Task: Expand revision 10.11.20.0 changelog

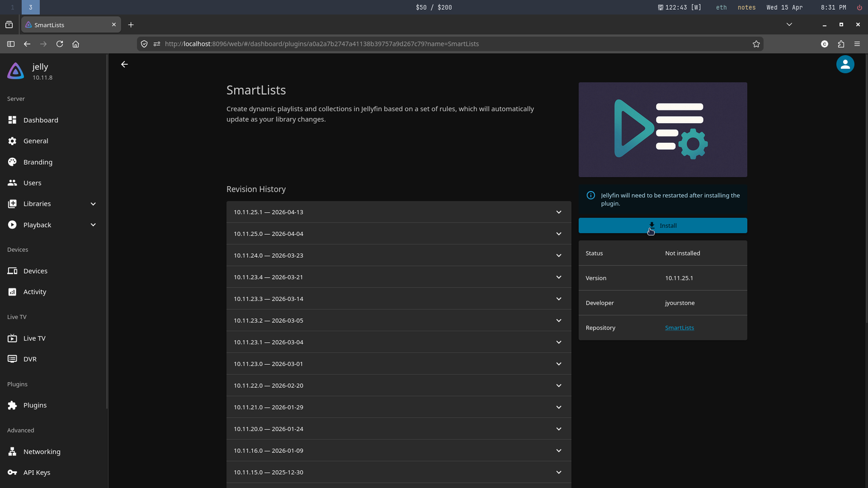Action: (x=399, y=429)
